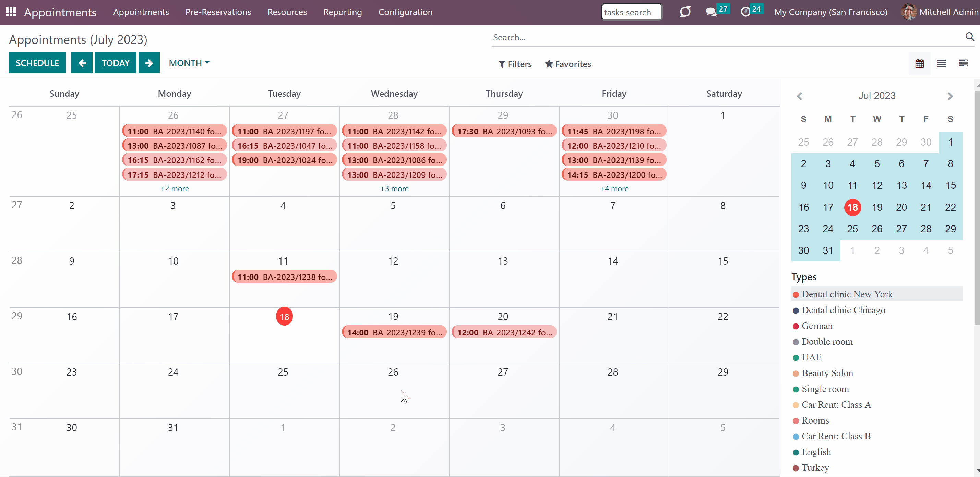Open 17:15 BA-2023/1212 appointment

tap(174, 175)
